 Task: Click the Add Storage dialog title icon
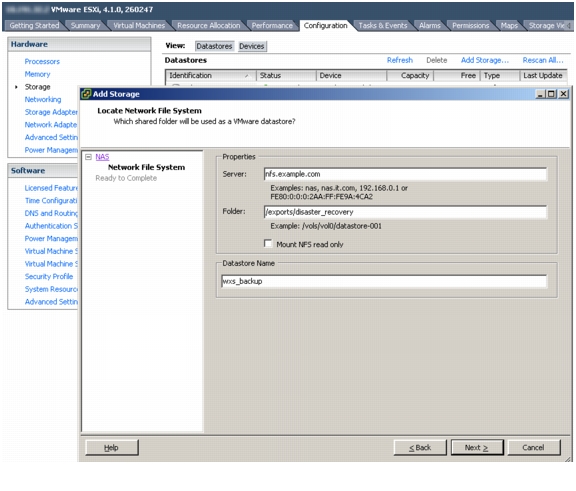[86, 94]
